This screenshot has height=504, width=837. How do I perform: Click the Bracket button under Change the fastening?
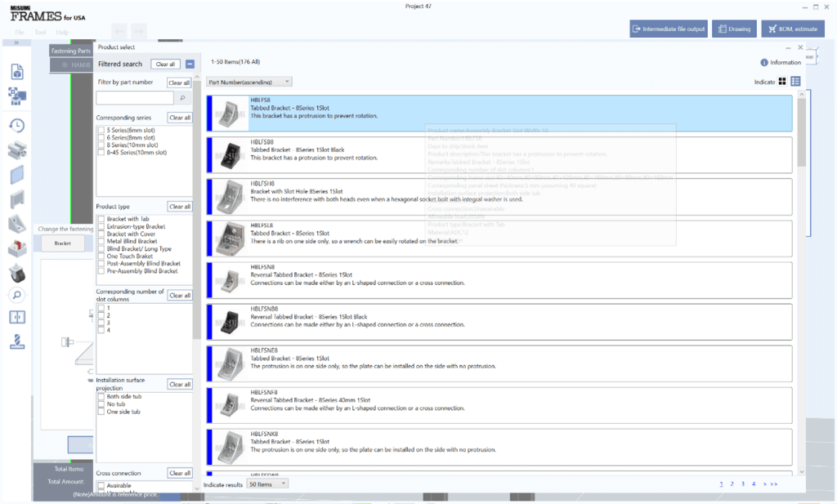click(x=62, y=243)
